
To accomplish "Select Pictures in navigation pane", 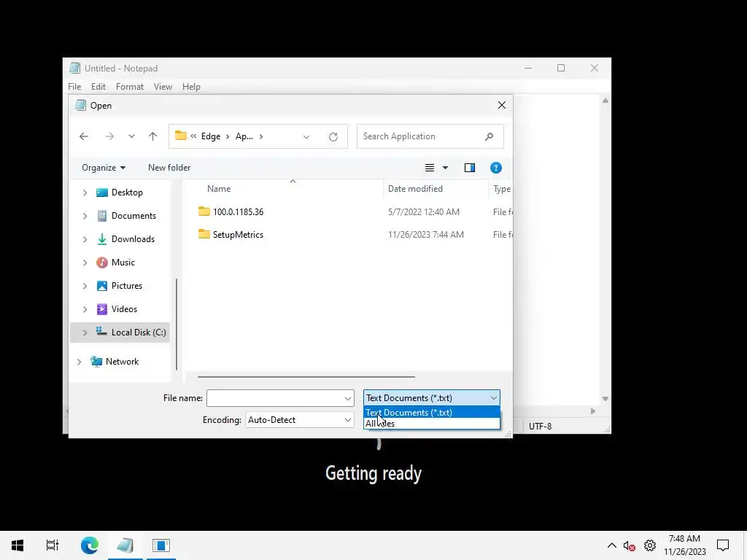I will point(119,286).
